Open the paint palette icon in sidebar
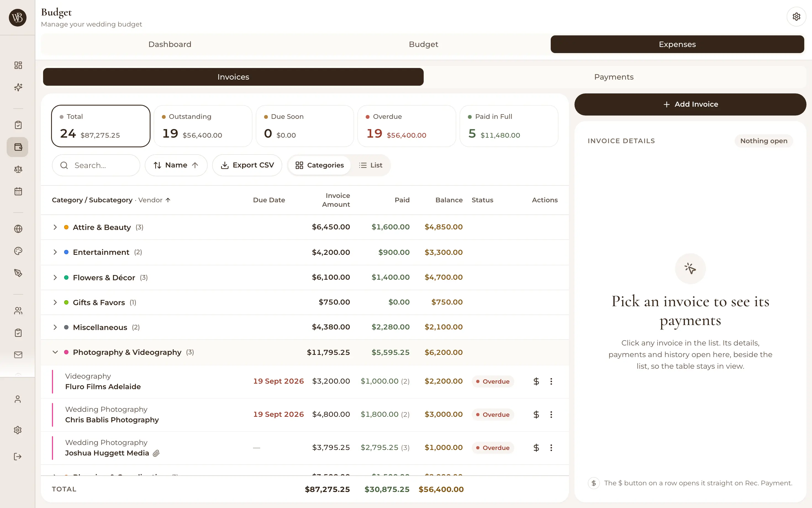The image size is (812, 508). click(x=18, y=251)
